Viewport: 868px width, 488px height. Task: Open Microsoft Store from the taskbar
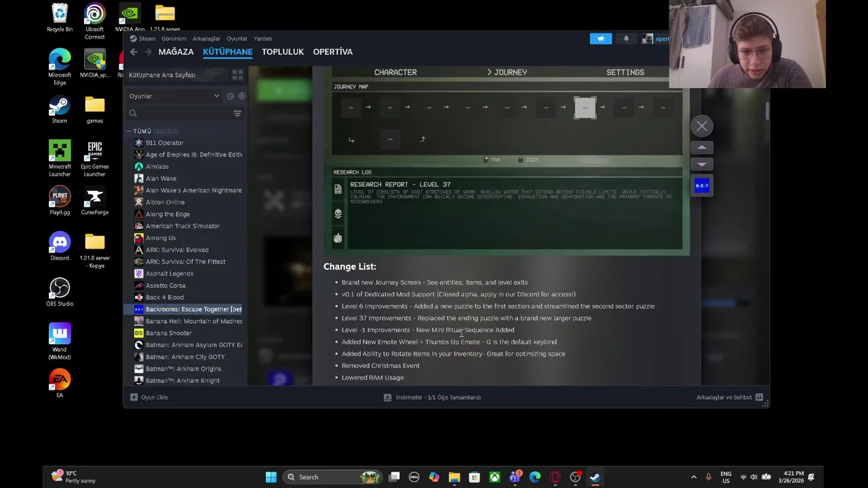pyautogui.click(x=474, y=477)
